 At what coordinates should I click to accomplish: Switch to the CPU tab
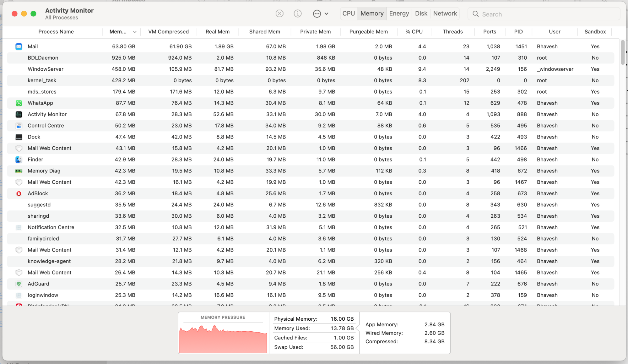point(349,14)
